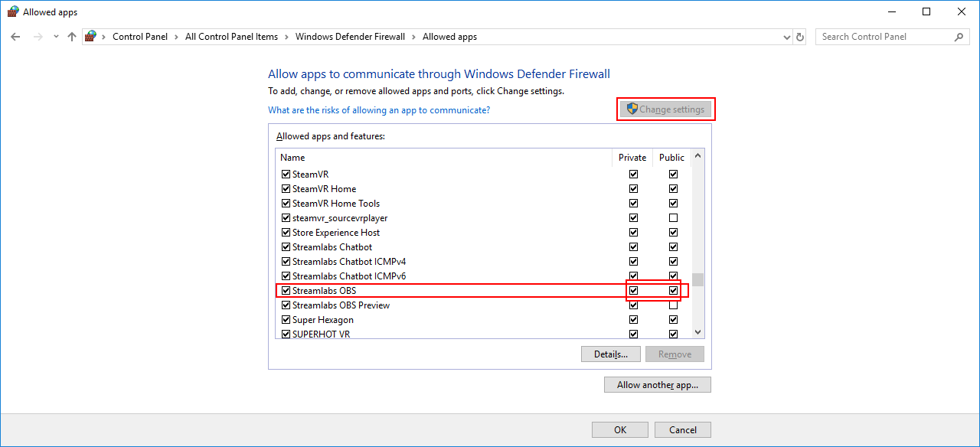
Task: Open the recent locations dropdown arrow
Action: point(56,37)
